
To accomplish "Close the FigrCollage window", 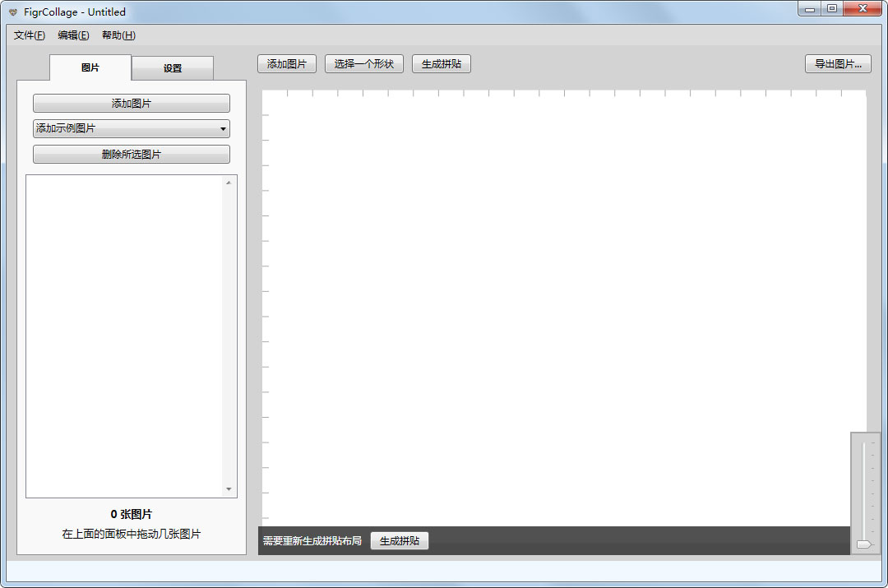I will (x=863, y=8).
